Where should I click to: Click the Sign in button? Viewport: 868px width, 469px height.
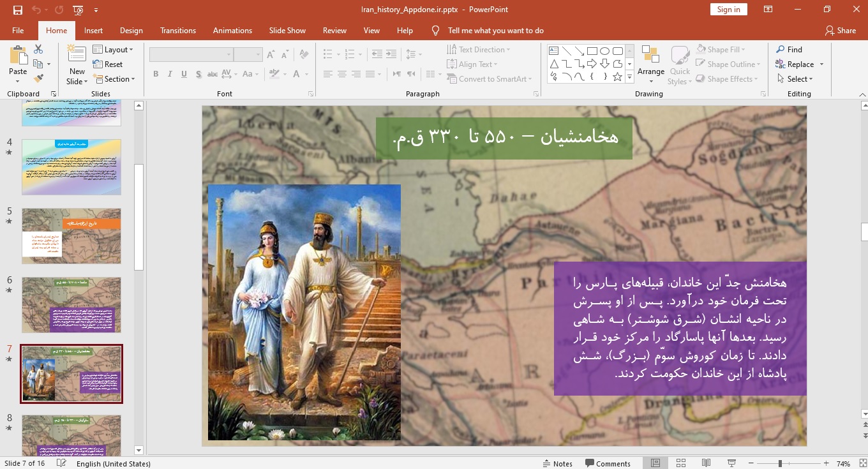point(728,10)
